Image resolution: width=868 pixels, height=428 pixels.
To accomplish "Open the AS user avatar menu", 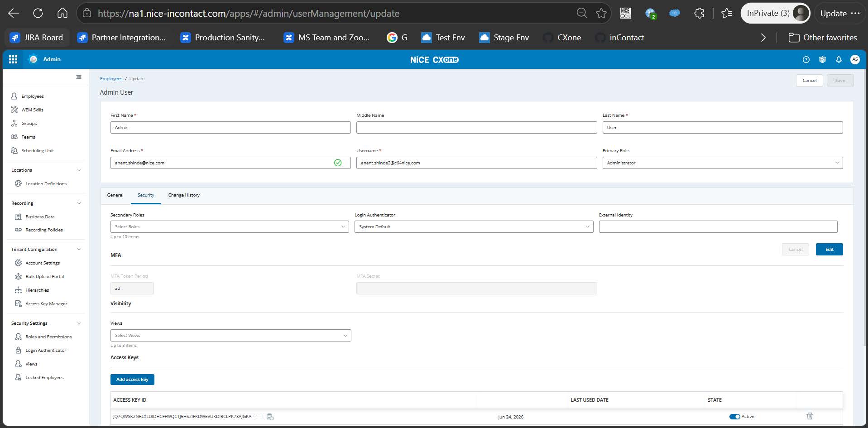I will pos(855,59).
